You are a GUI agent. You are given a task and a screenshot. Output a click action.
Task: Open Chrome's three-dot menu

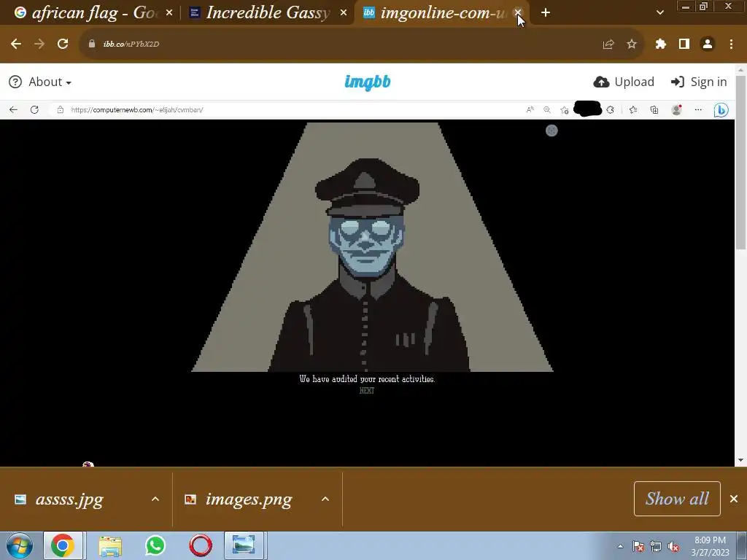[x=731, y=44]
